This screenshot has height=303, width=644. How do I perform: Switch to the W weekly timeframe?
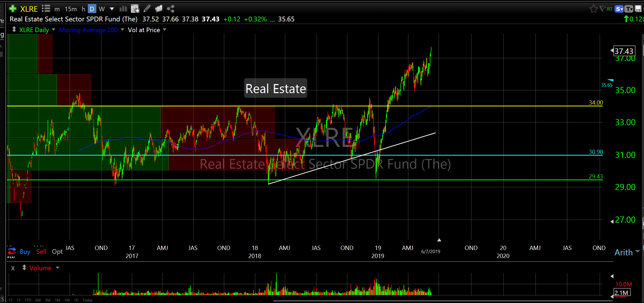point(102,9)
